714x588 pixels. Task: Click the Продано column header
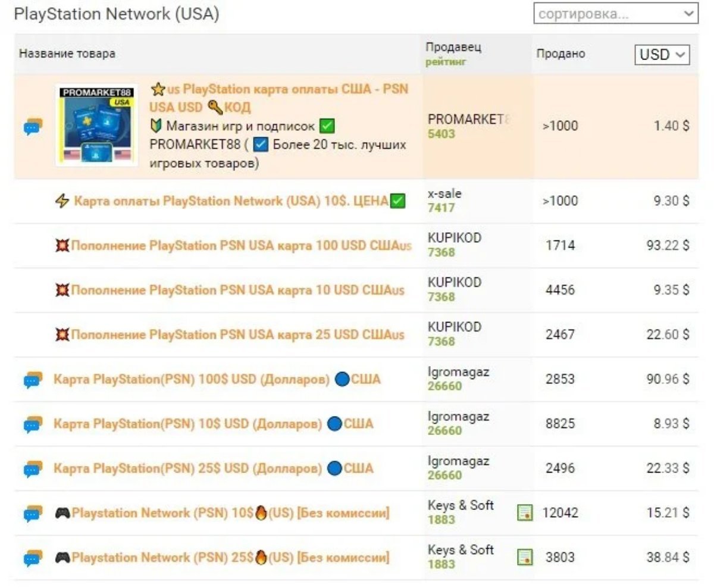(560, 54)
